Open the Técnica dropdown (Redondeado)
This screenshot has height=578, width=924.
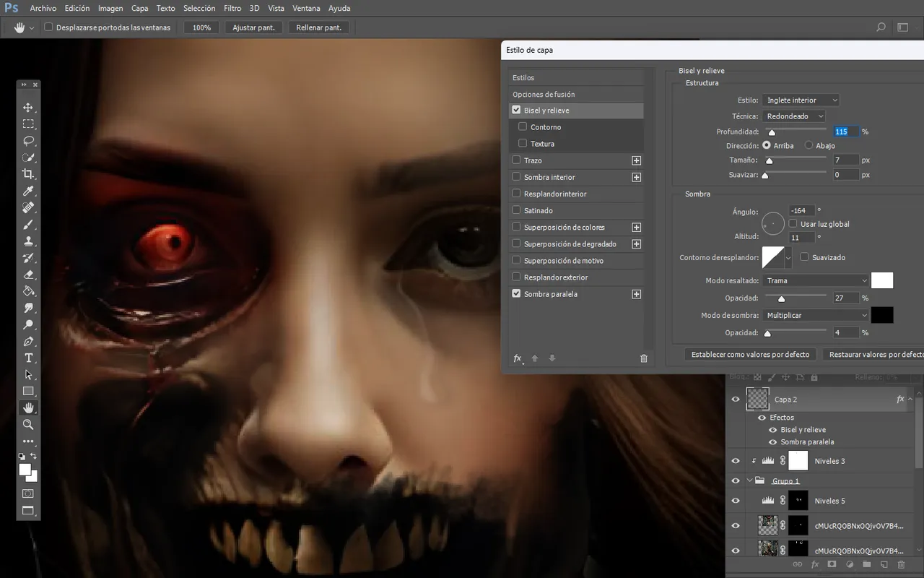tap(793, 116)
